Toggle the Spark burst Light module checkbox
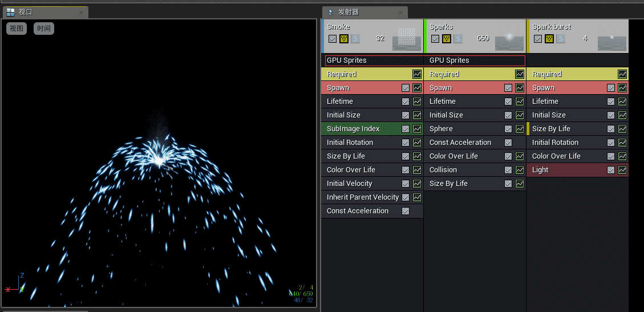The height and width of the screenshot is (312, 644). point(611,170)
